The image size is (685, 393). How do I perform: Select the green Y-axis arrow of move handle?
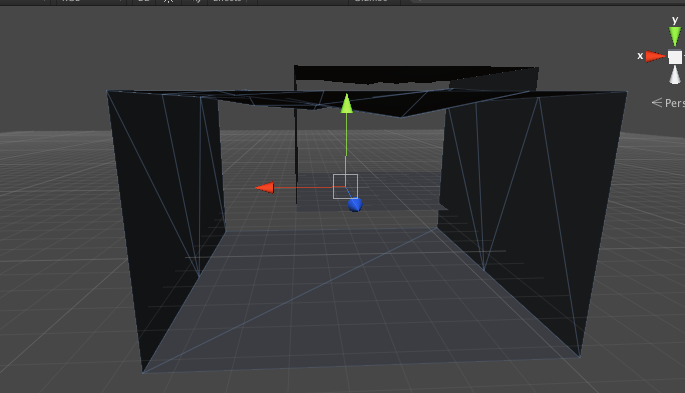(346, 104)
